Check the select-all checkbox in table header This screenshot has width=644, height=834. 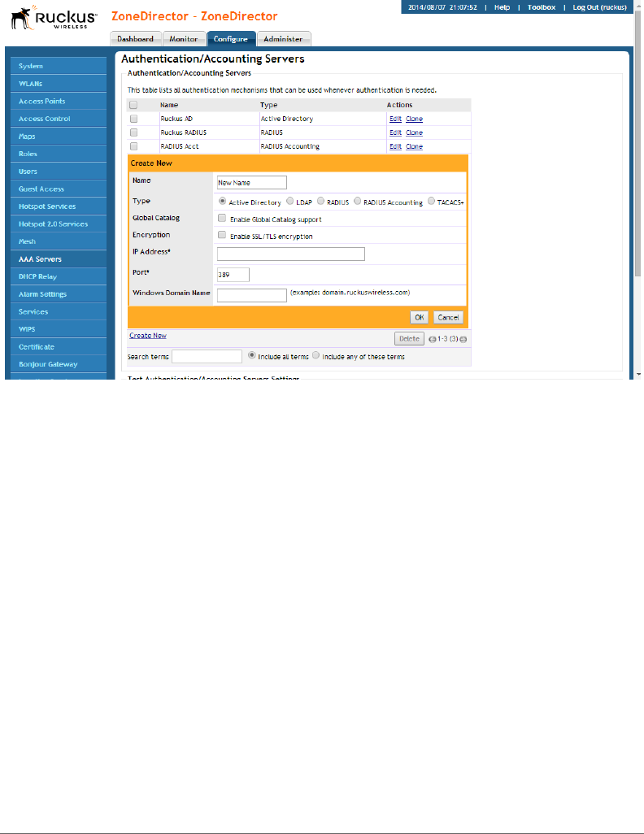pos(133,105)
